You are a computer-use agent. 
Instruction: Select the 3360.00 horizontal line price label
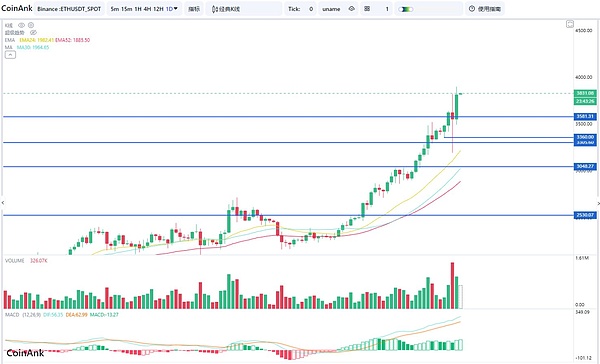[585, 137]
